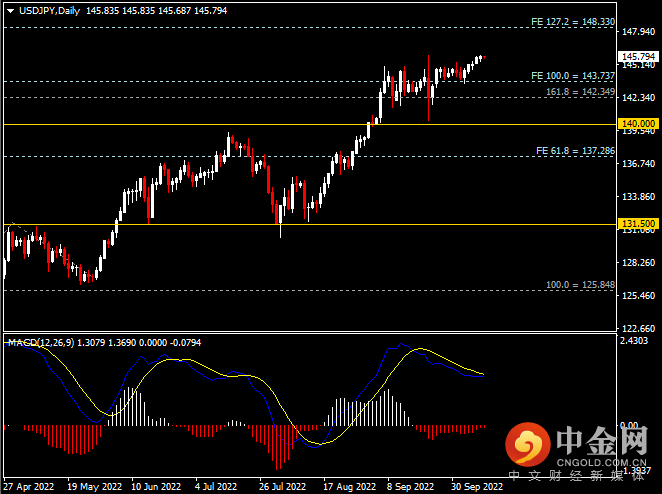662x494 pixels.
Task: Click the current price tag 145.794
Action: point(638,57)
